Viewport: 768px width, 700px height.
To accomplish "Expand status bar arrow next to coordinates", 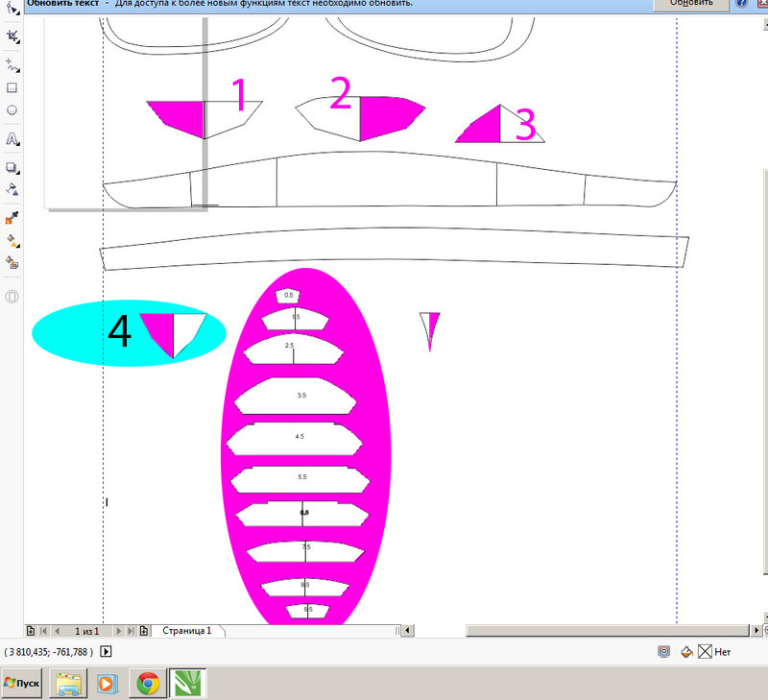I will [x=106, y=651].
